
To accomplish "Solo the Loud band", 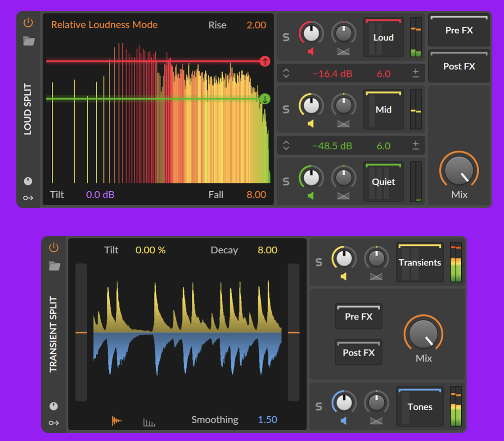I will tap(286, 38).
